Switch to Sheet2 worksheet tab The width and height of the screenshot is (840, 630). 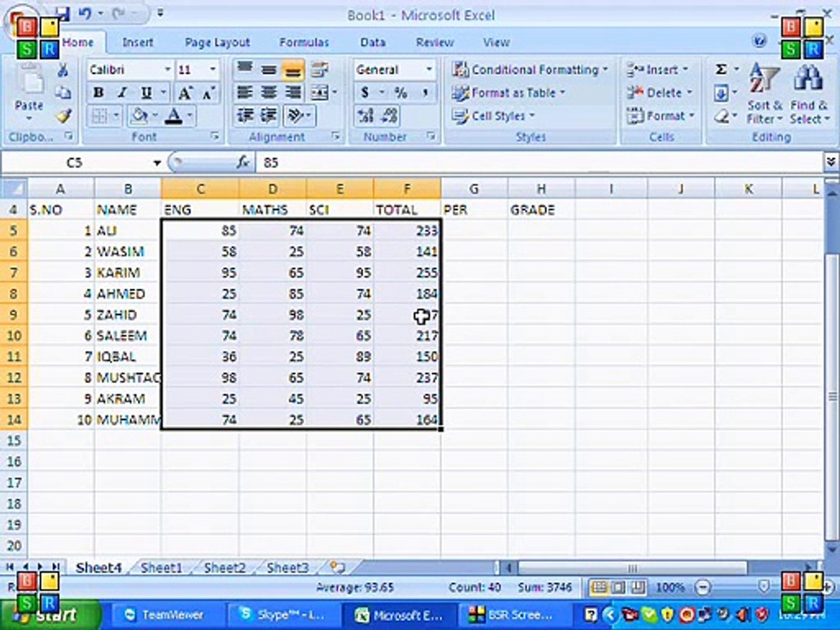(225, 568)
